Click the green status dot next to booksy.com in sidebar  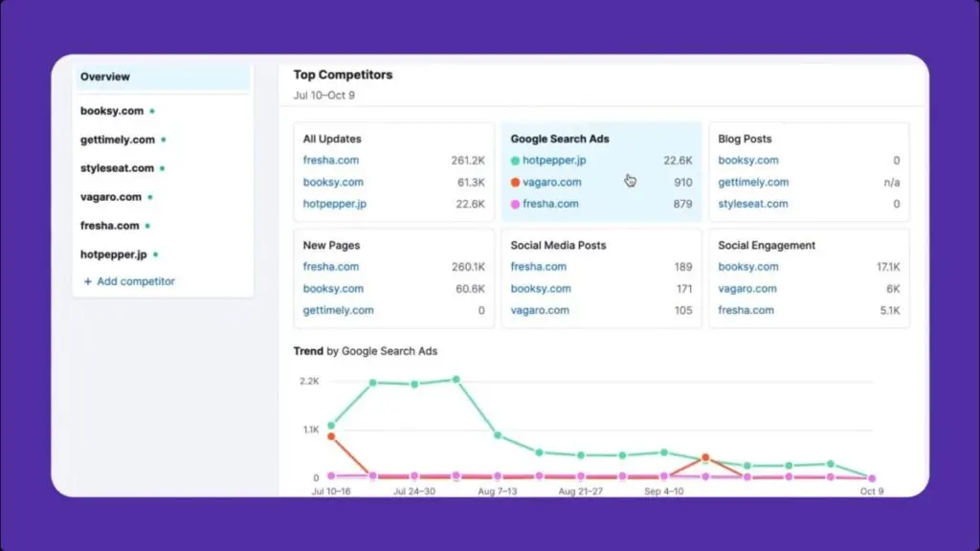152,111
